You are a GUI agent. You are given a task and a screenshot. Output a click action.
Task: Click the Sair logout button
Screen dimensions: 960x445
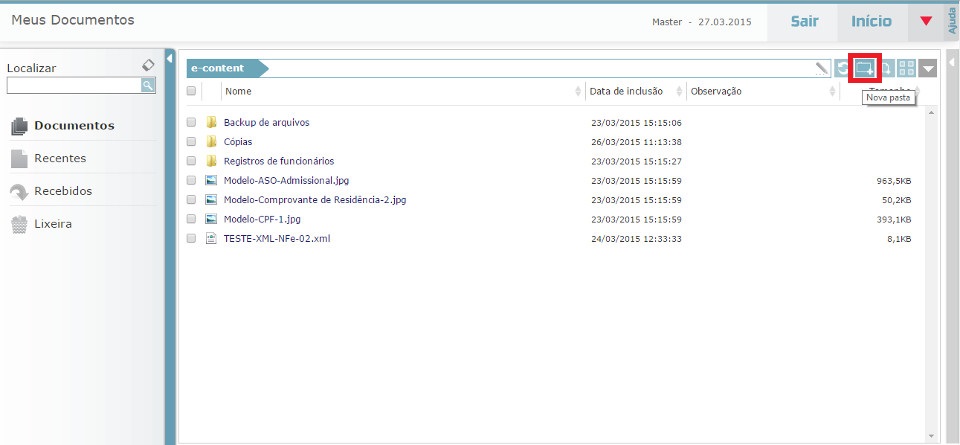coord(804,21)
